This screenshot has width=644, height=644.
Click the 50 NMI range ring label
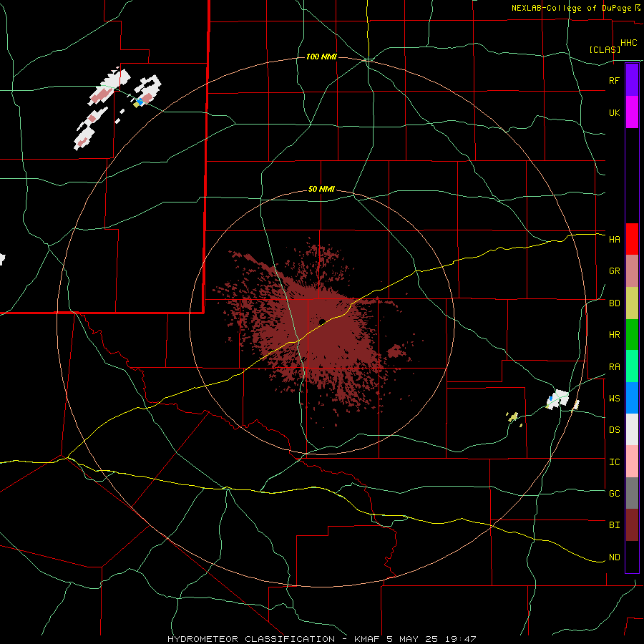click(x=321, y=189)
